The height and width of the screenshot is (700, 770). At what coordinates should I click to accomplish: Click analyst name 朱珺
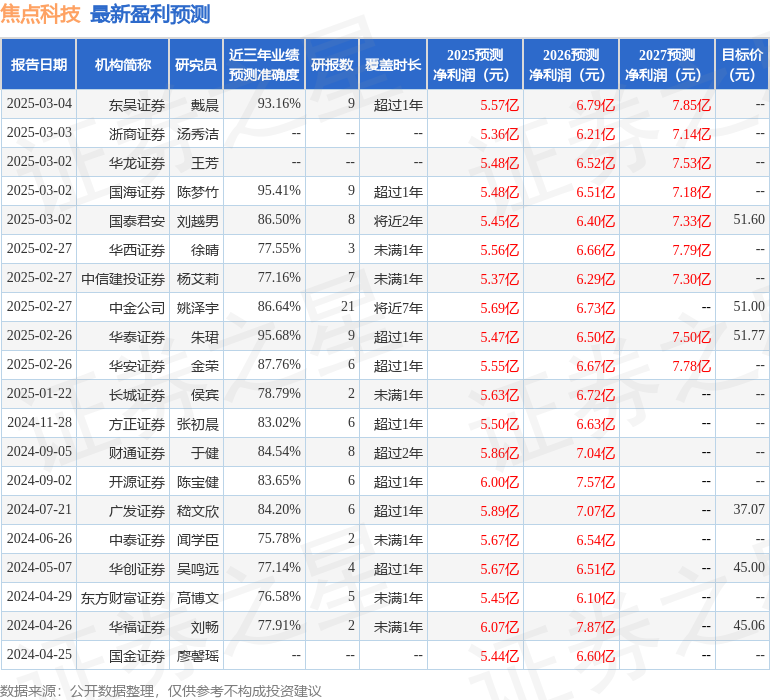[205, 337]
